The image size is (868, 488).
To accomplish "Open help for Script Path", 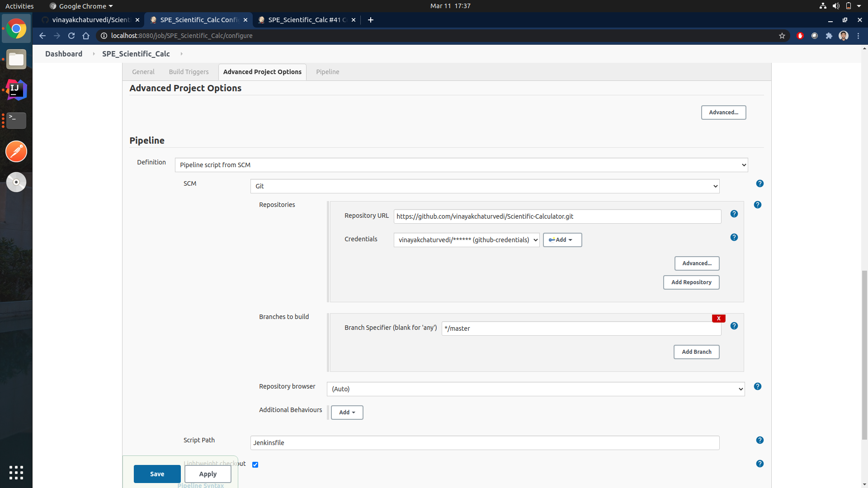I will 759,440.
